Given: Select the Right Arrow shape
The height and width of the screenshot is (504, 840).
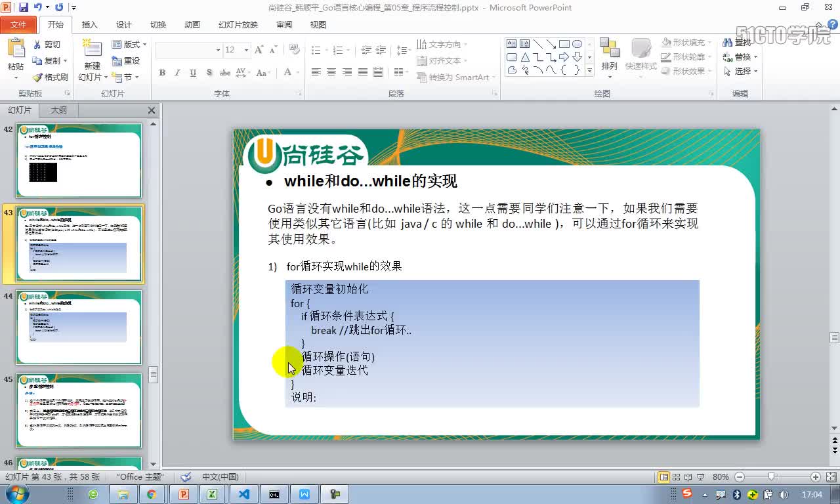Looking at the screenshot, I should tap(564, 57).
